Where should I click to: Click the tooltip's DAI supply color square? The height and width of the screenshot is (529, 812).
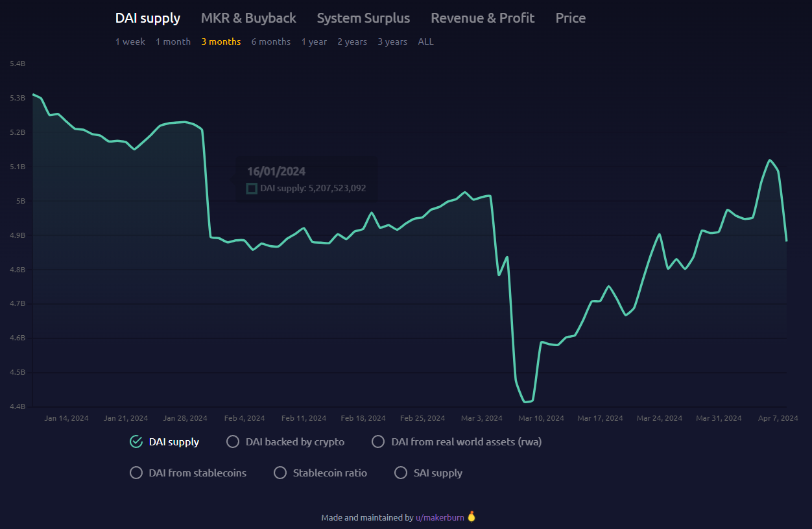click(x=252, y=189)
